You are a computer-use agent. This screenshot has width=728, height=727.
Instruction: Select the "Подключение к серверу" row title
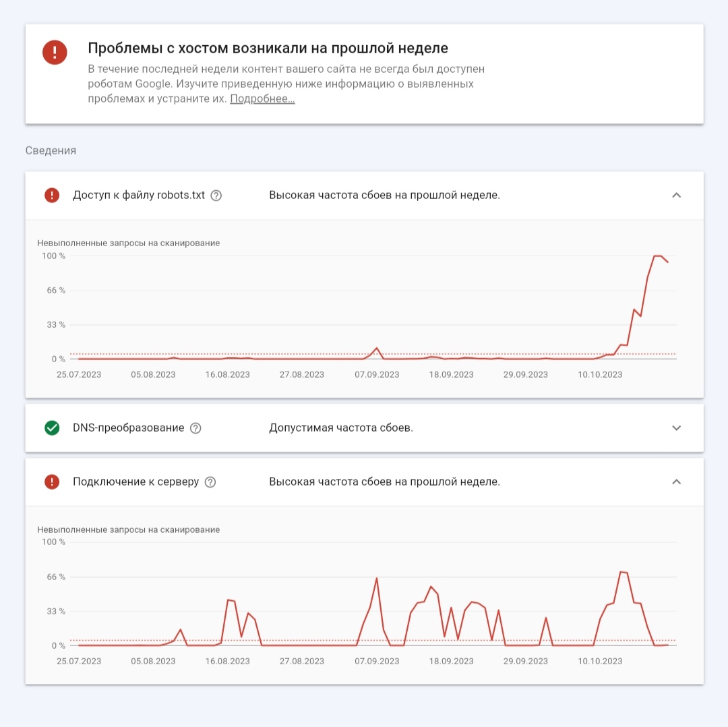click(x=135, y=482)
